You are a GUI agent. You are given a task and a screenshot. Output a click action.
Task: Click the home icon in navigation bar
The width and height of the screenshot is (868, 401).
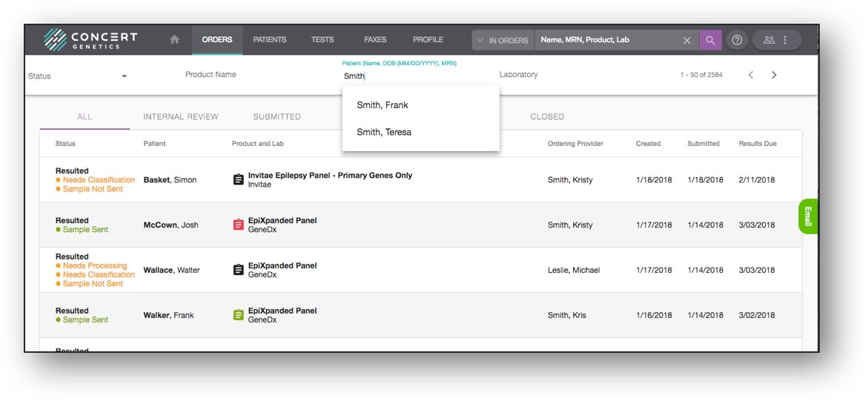click(x=174, y=40)
